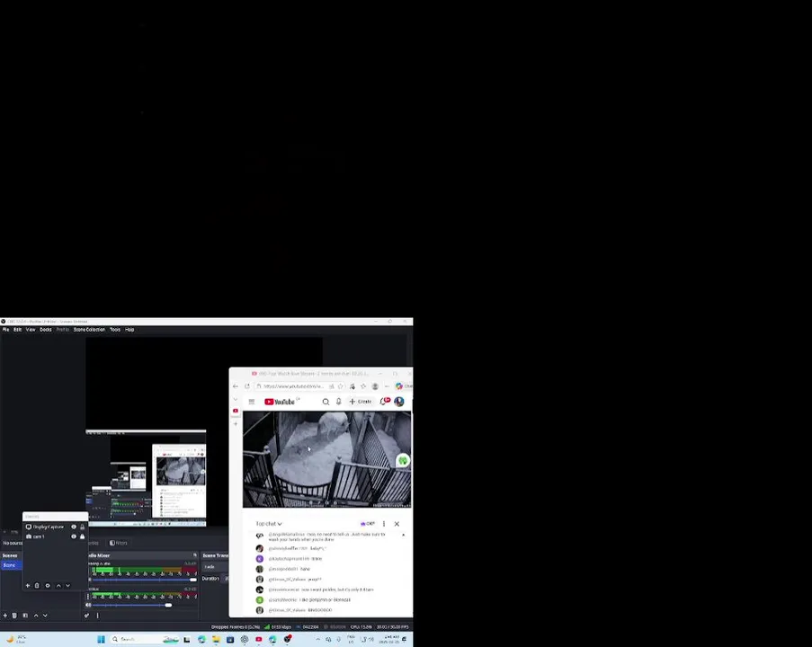Close the YouTube live chat panel
Image resolution: width=812 pixels, height=647 pixels.
point(397,524)
